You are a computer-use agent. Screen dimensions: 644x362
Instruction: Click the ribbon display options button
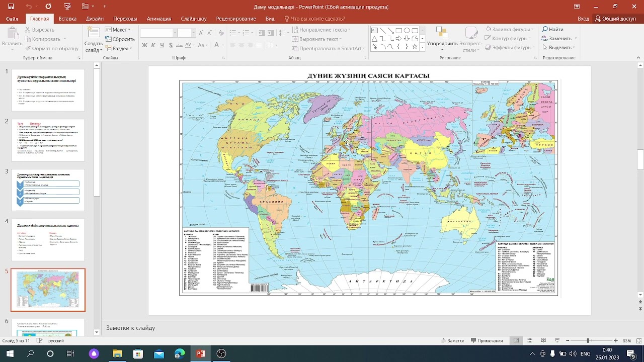(x=577, y=7)
